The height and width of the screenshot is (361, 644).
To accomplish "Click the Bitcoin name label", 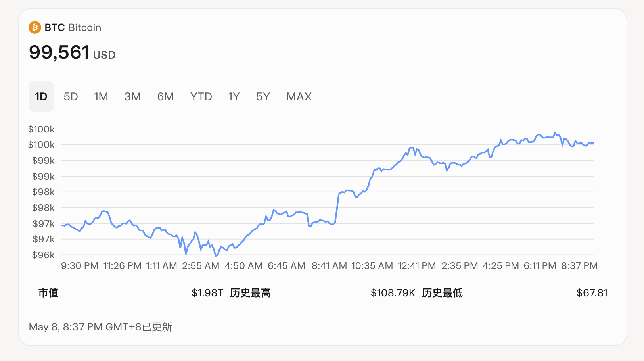I will (85, 27).
